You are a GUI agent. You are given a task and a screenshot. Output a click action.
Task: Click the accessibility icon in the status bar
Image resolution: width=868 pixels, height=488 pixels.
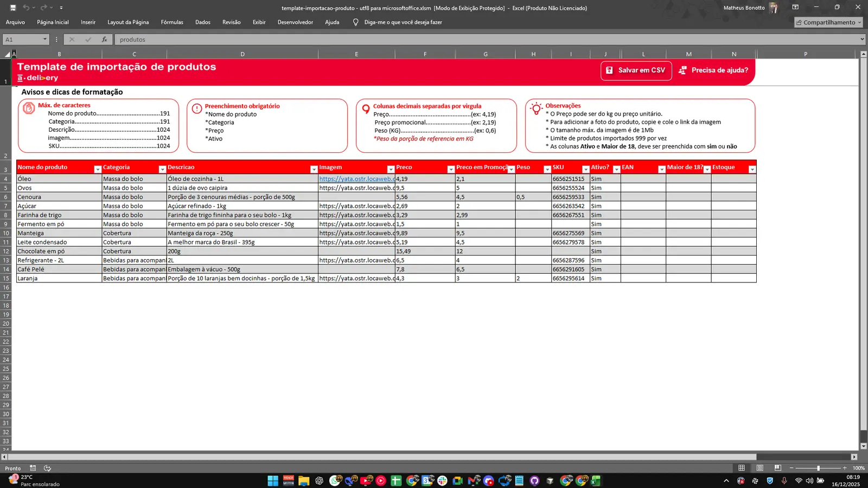47,468
